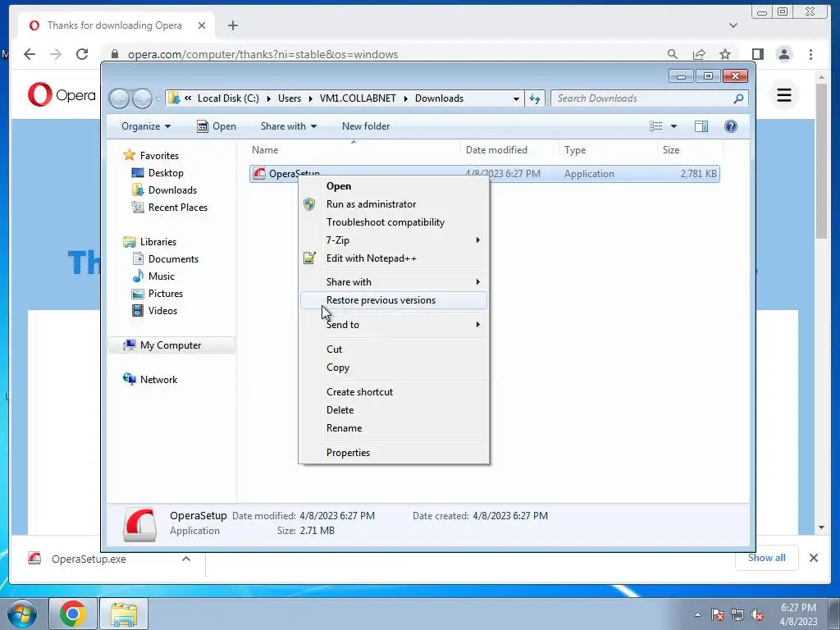Open the Chrome profile avatar
Screen dimensions: 840x630
[x=783, y=54]
